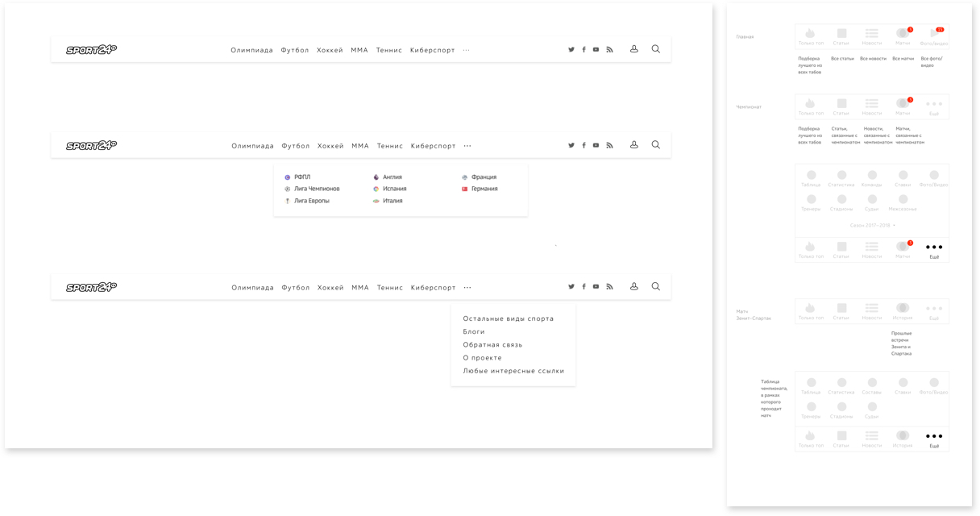Expand the three-dots menu in the top header
Image resolution: width=980 pixels, height=516 pixels.
[467, 50]
